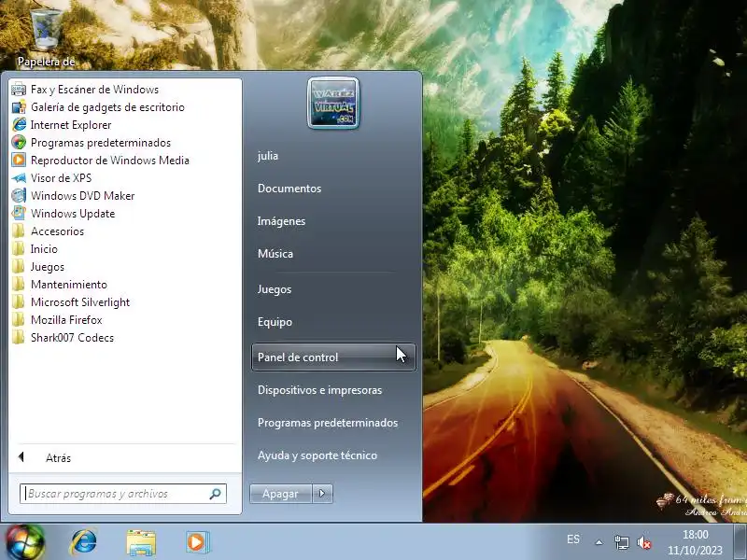Open Internet Explorer from programs list
747x560 pixels.
(x=62, y=125)
